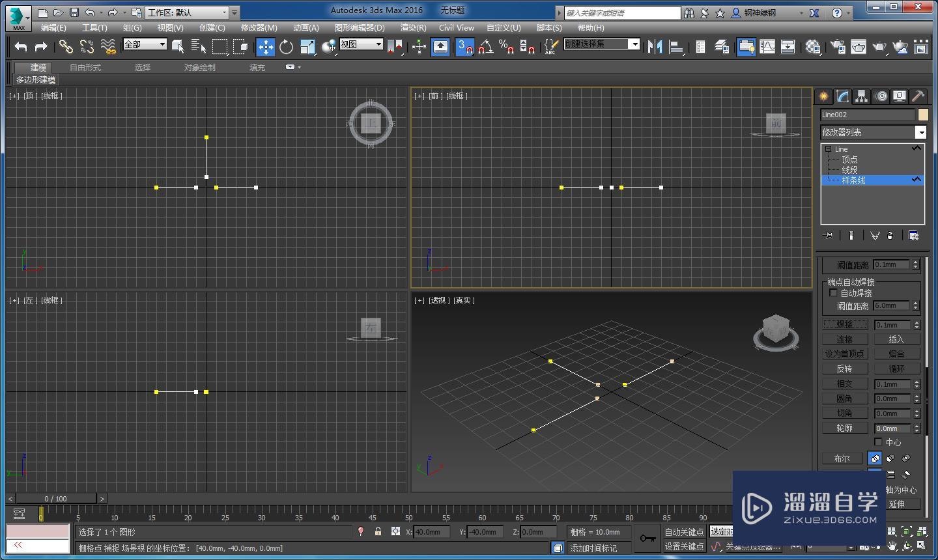938x560 pixels.
Task: Open the Hierarchy panel tab
Action: (x=862, y=96)
